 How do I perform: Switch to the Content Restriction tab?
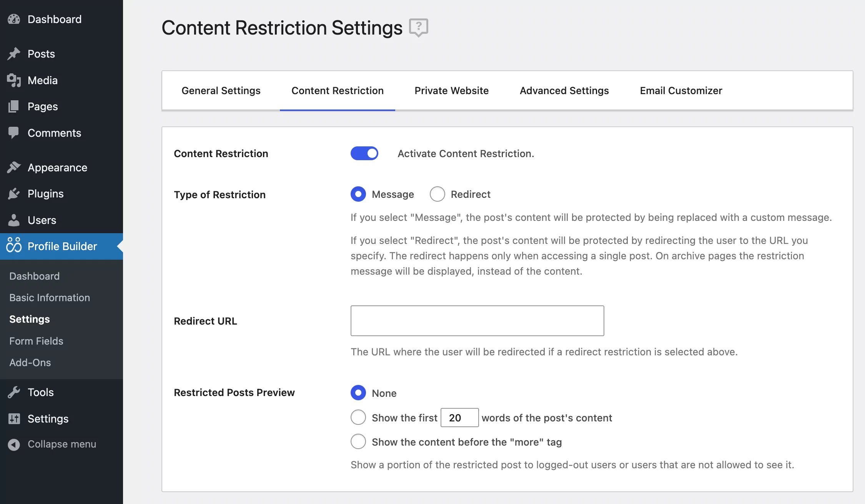tap(338, 91)
